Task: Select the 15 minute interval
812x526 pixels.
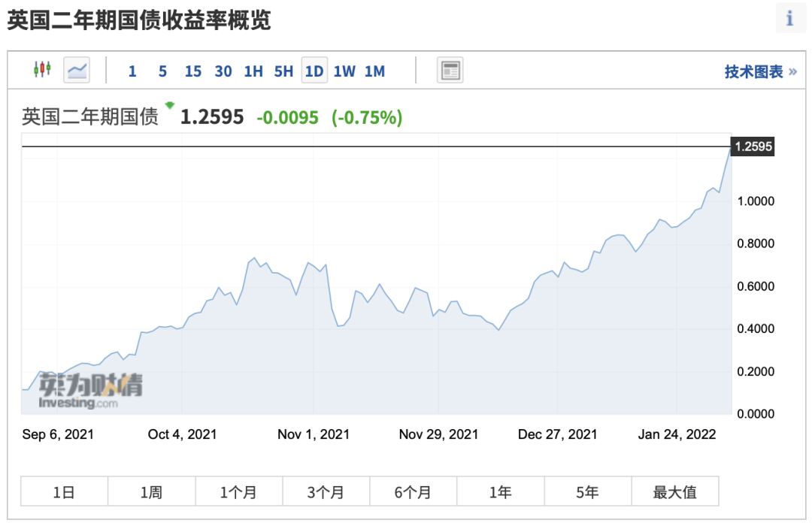Action: (x=193, y=71)
